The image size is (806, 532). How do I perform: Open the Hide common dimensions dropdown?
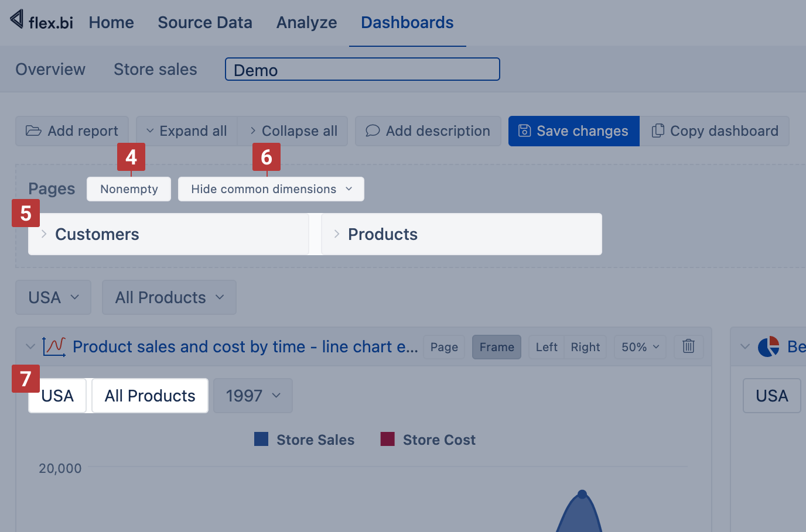click(271, 189)
